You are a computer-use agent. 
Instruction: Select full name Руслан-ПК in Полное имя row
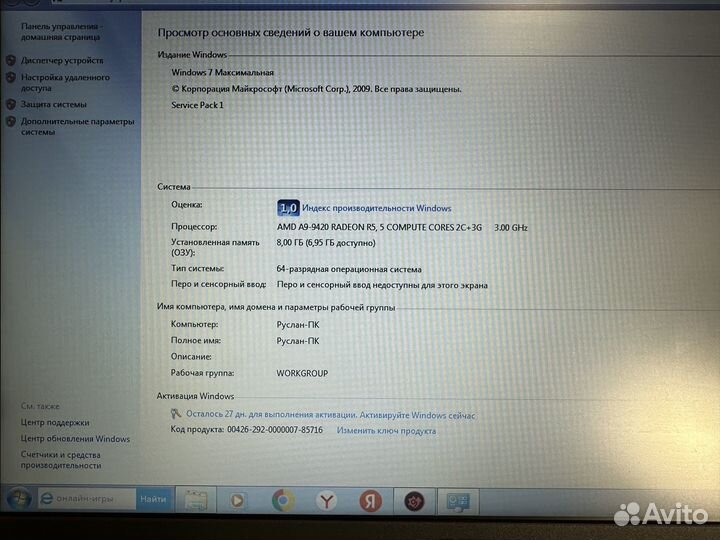click(x=298, y=341)
